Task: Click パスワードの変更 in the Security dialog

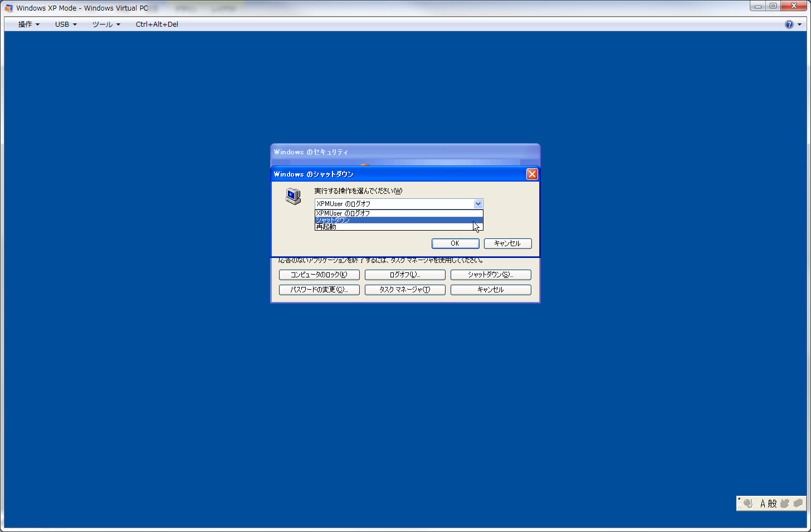Action: (x=319, y=290)
